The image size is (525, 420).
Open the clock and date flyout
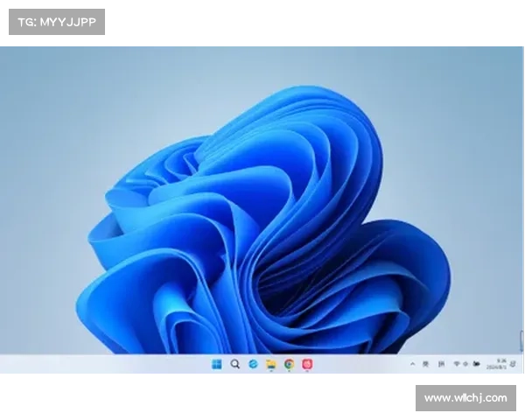coord(496,364)
